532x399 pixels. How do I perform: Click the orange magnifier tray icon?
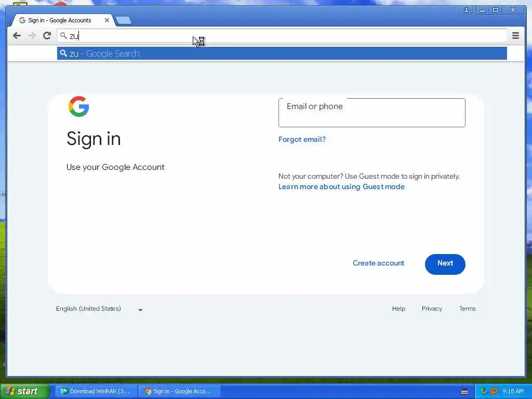494,391
